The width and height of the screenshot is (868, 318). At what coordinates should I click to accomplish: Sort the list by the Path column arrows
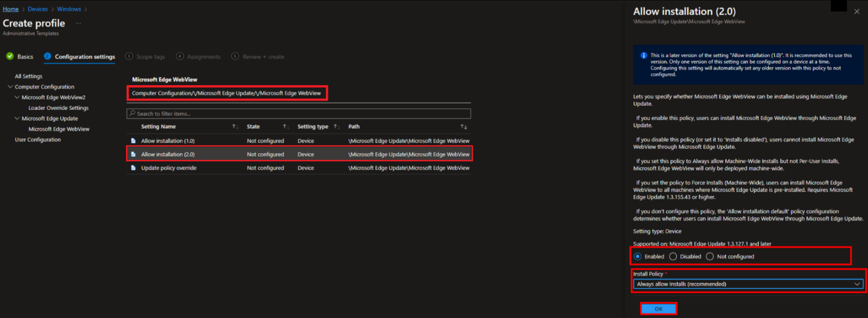click(464, 127)
